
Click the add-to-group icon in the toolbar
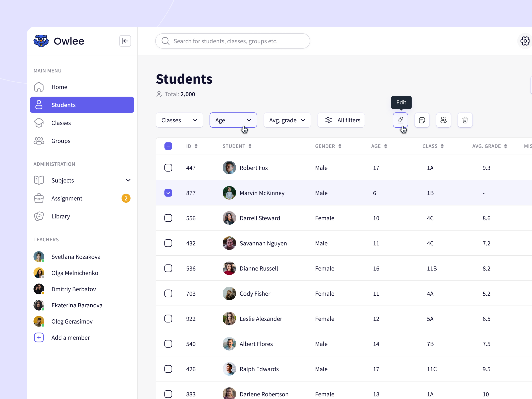(x=444, y=120)
